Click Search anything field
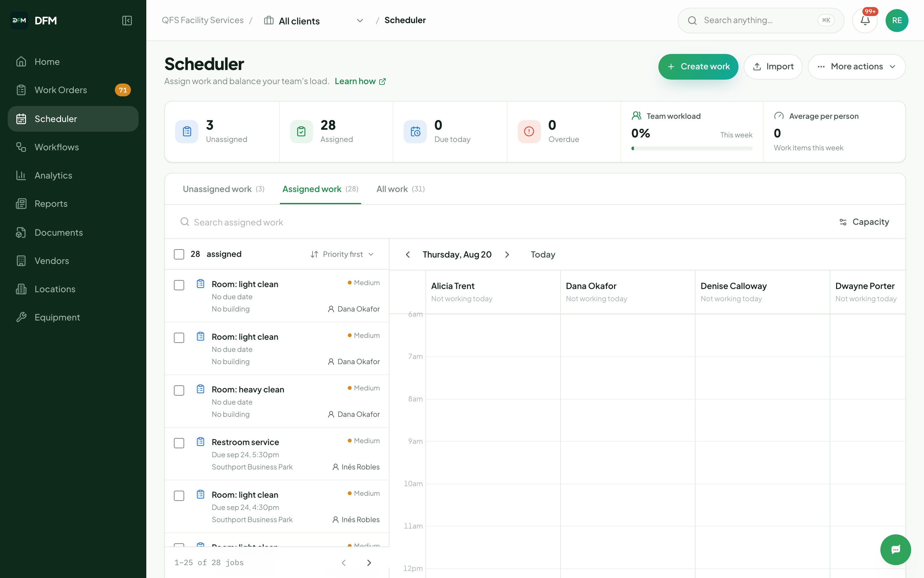Screen dimensions: 924x578 tap(760, 20)
